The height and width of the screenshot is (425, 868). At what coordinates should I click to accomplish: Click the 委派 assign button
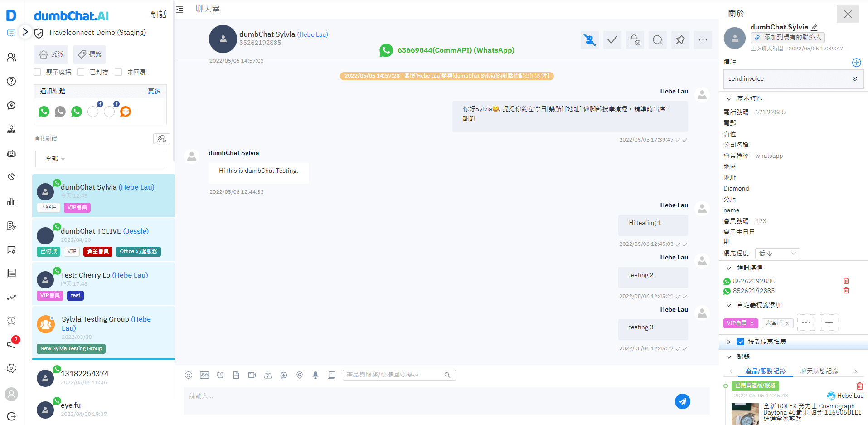click(x=51, y=54)
